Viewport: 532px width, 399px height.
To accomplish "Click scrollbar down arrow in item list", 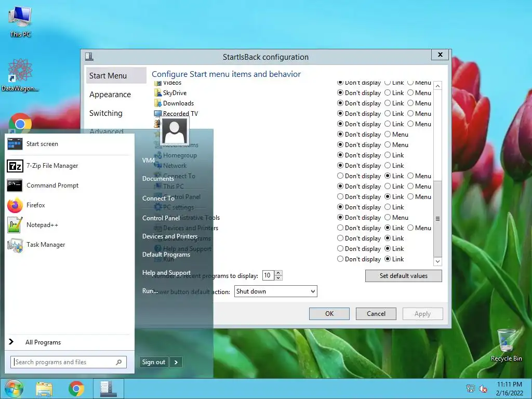I will coord(437,261).
